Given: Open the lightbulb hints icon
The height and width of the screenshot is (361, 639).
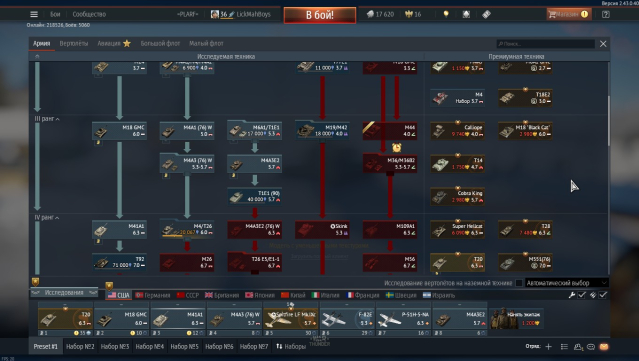Looking at the screenshot, I should 446,14.
